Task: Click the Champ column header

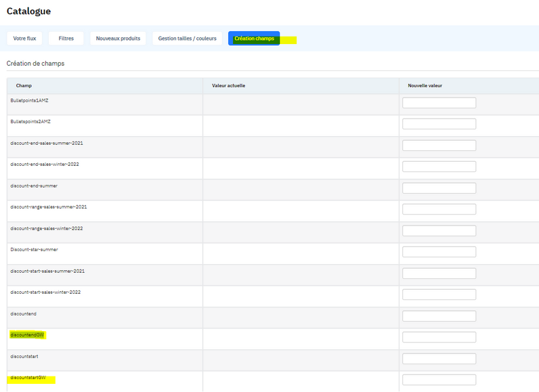Action: coord(24,85)
